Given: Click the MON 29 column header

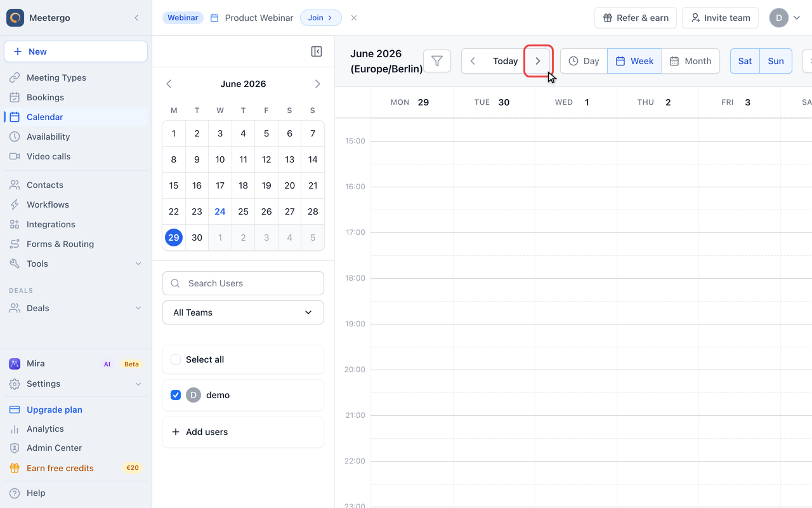Looking at the screenshot, I should [412, 102].
